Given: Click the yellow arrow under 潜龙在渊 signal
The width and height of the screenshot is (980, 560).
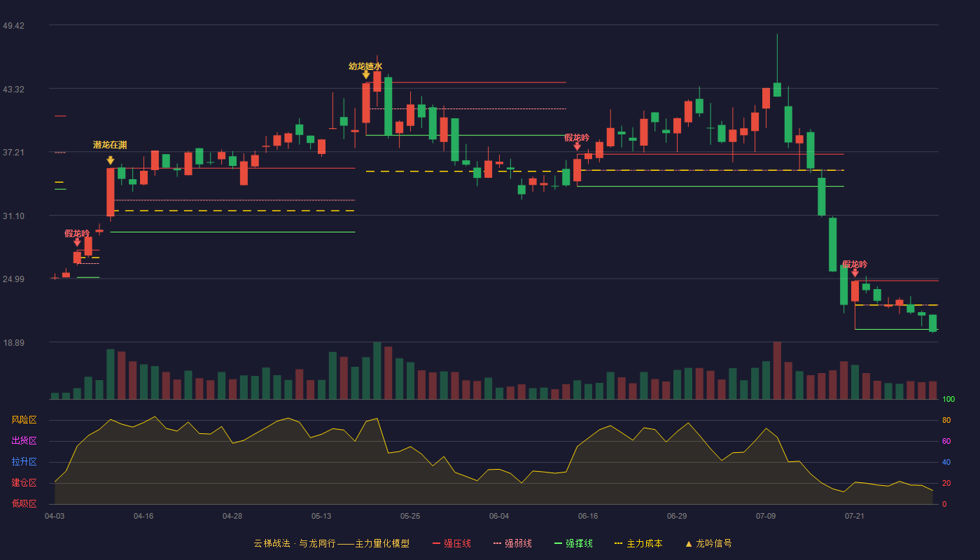Looking at the screenshot, I should coord(111,160).
